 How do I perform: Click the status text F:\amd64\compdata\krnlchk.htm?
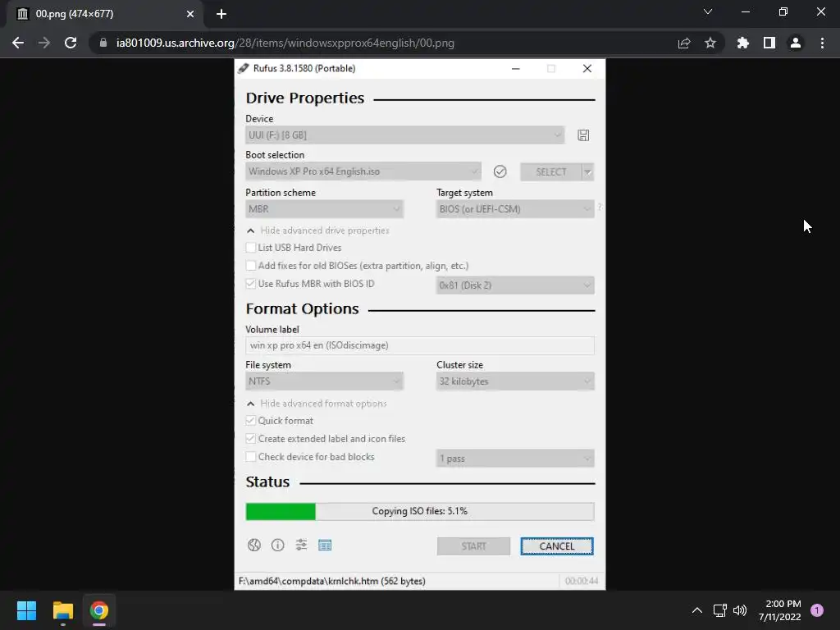point(331,581)
